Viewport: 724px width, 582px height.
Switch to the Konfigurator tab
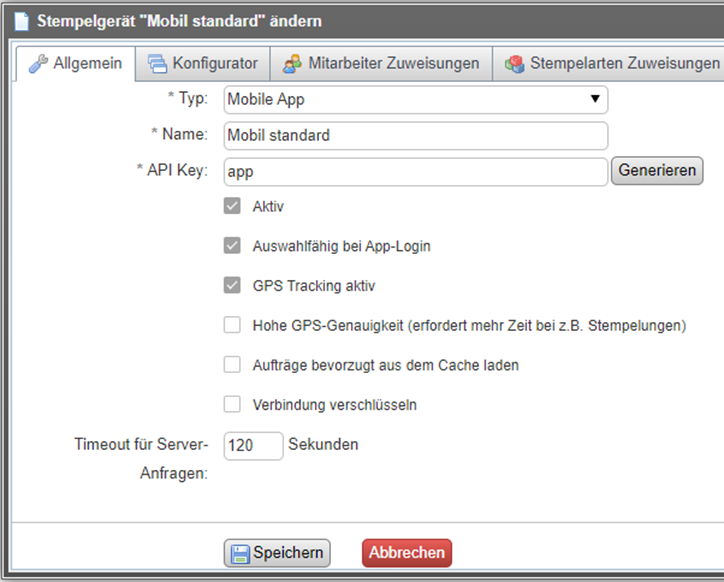(214, 64)
